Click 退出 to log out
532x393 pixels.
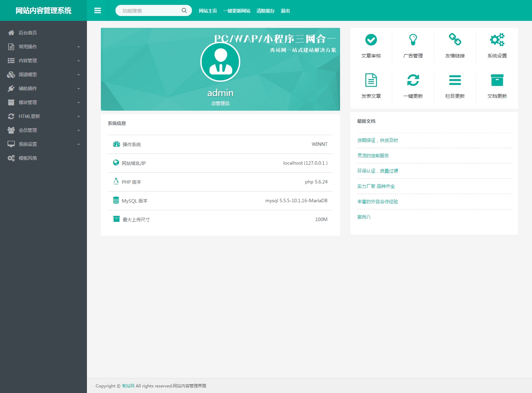285,11
